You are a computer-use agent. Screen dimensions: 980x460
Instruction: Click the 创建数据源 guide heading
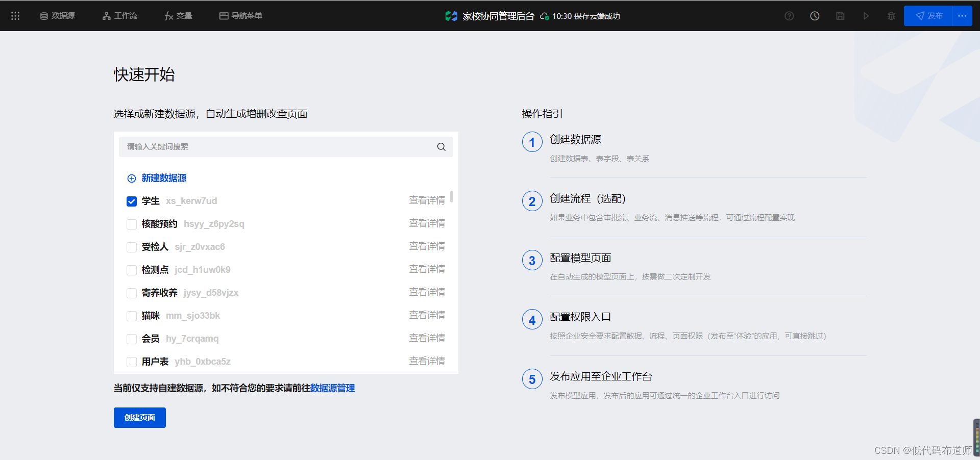click(x=575, y=139)
